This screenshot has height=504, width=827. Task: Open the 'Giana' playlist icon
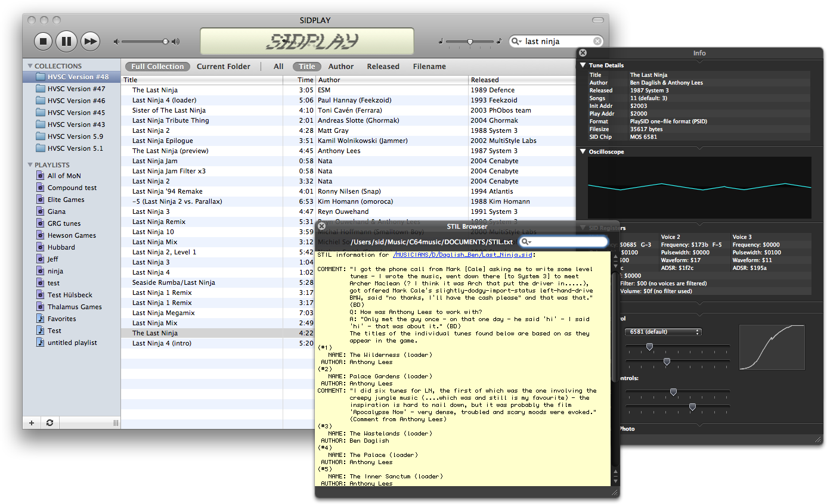pos(41,211)
